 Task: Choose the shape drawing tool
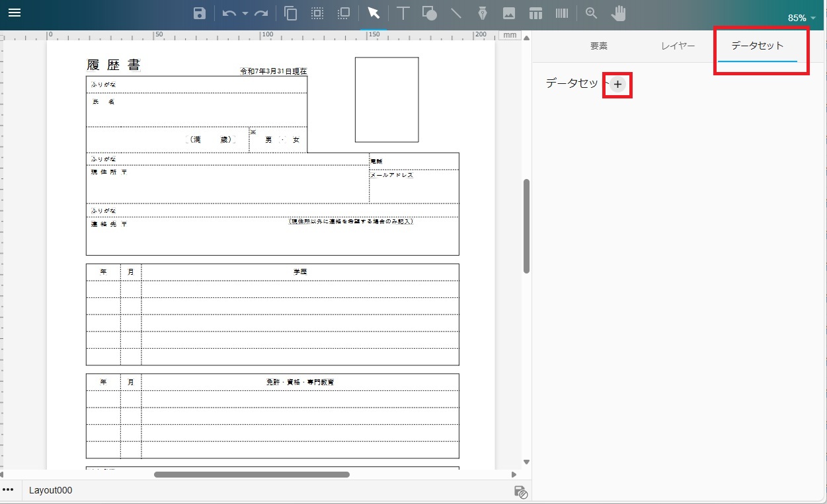point(429,13)
